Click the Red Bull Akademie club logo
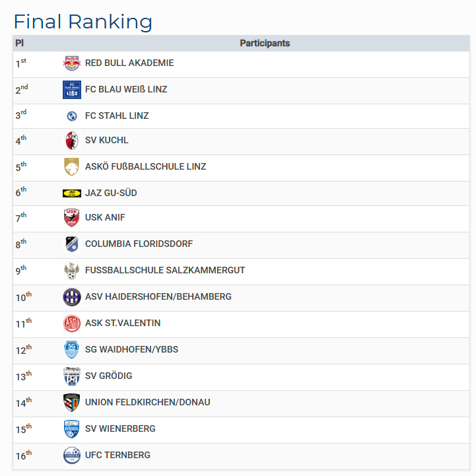Viewport: 476px width, 476px height. [x=71, y=63]
